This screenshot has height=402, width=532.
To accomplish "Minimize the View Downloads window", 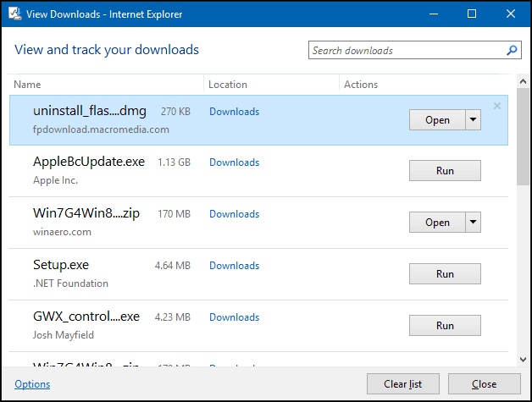I will point(434,14).
